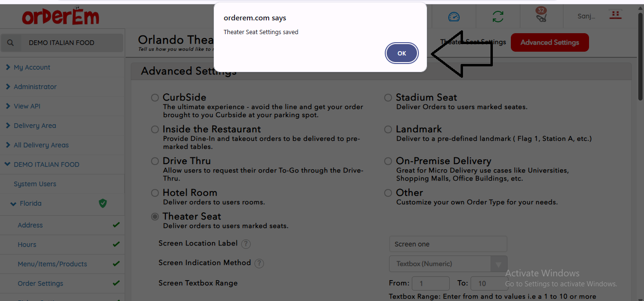Viewport: 644px width, 301px height.
Task: Click help icon next to Screen Indication Method
Action: pyautogui.click(x=259, y=264)
